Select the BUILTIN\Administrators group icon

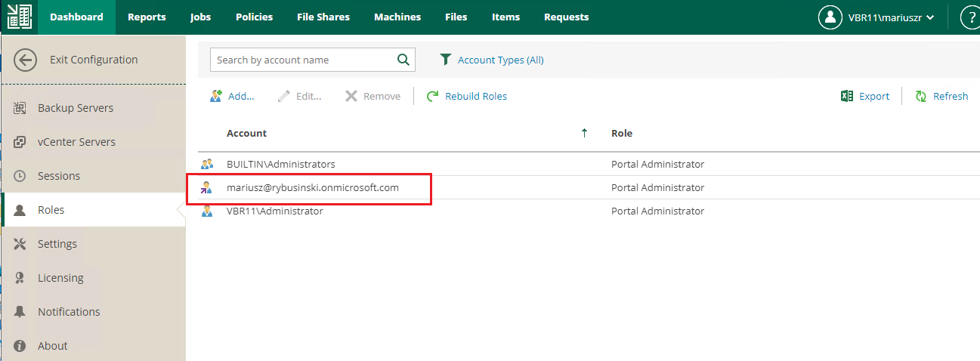tap(206, 164)
